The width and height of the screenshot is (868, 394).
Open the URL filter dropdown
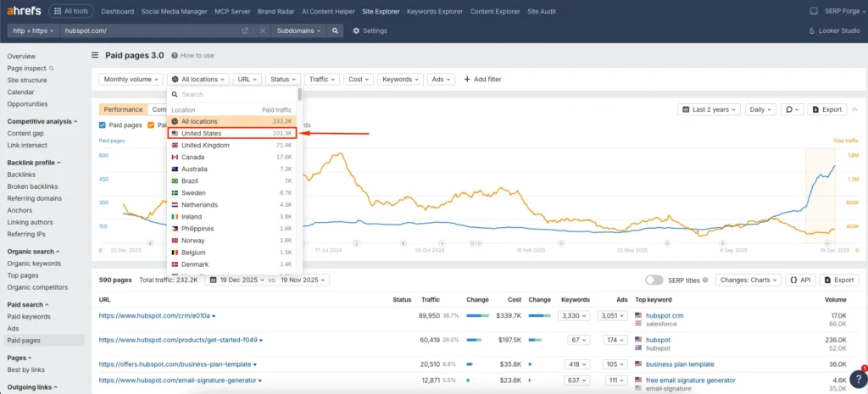[248, 79]
